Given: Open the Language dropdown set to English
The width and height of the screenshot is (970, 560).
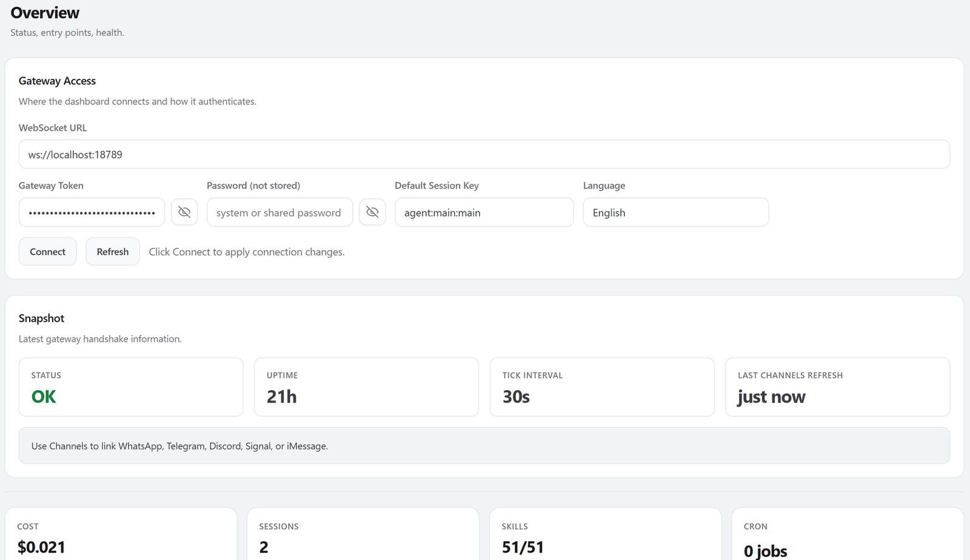Looking at the screenshot, I should (675, 213).
